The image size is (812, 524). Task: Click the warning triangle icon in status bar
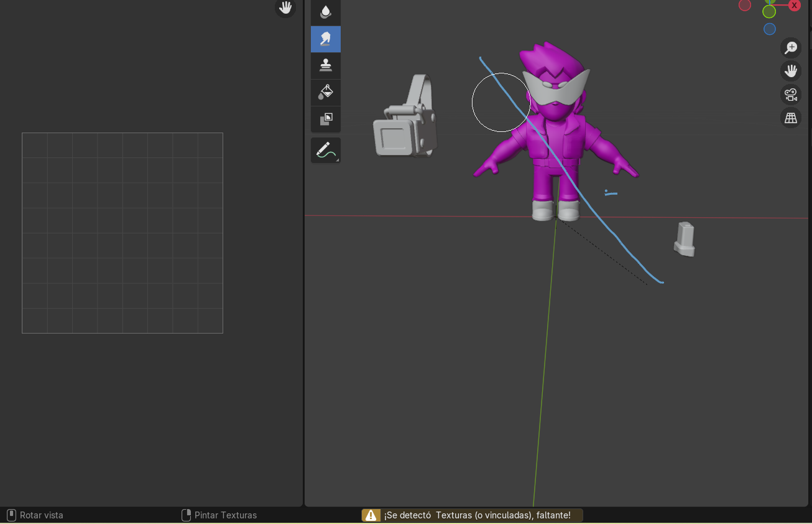(371, 515)
